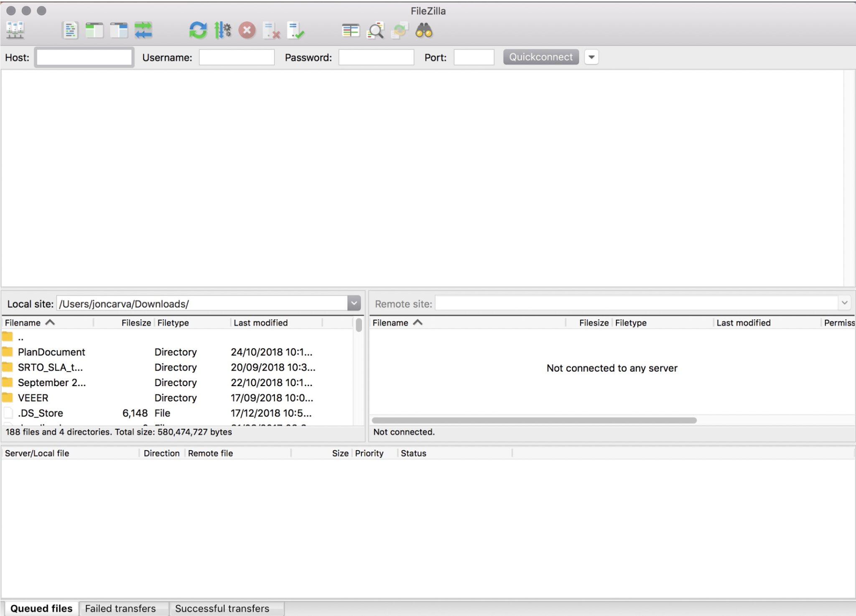Toggle processing of transfer queue
The width and height of the screenshot is (856, 616).
222,31
